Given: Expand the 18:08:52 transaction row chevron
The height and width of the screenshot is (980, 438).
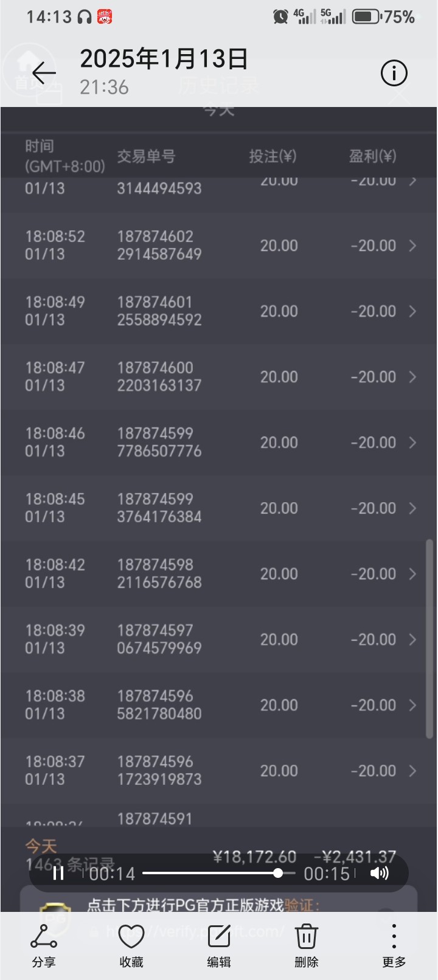Looking at the screenshot, I should [413, 246].
